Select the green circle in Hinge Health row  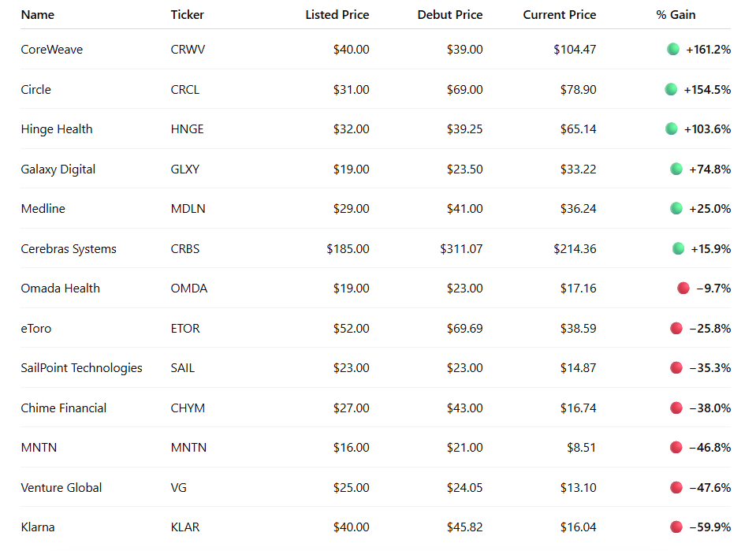click(x=671, y=128)
